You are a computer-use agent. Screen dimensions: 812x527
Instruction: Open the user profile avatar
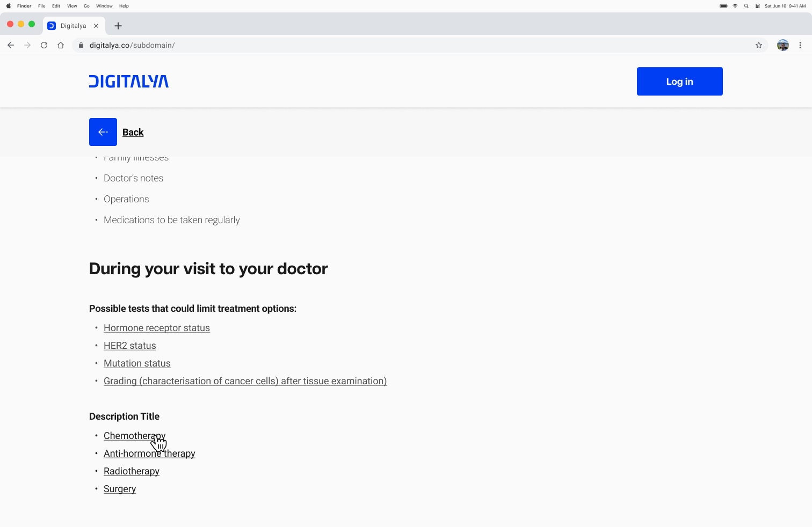coord(783,46)
